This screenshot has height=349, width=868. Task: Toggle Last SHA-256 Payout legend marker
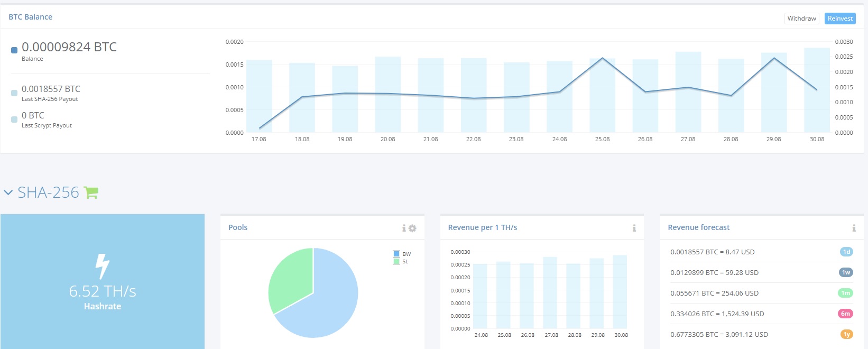click(14, 93)
